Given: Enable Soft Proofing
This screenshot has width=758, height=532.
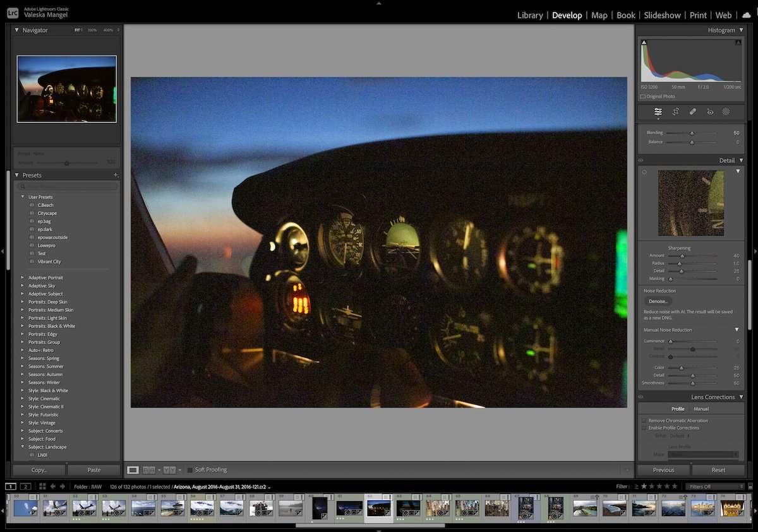Looking at the screenshot, I should click(189, 470).
